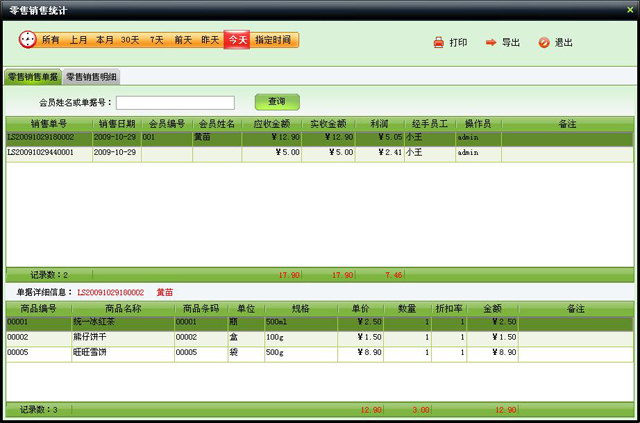Image resolution: width=640 pixels, height=423 pixels.
Task: Click the 上月 (last month) filter
Action: 78,40
